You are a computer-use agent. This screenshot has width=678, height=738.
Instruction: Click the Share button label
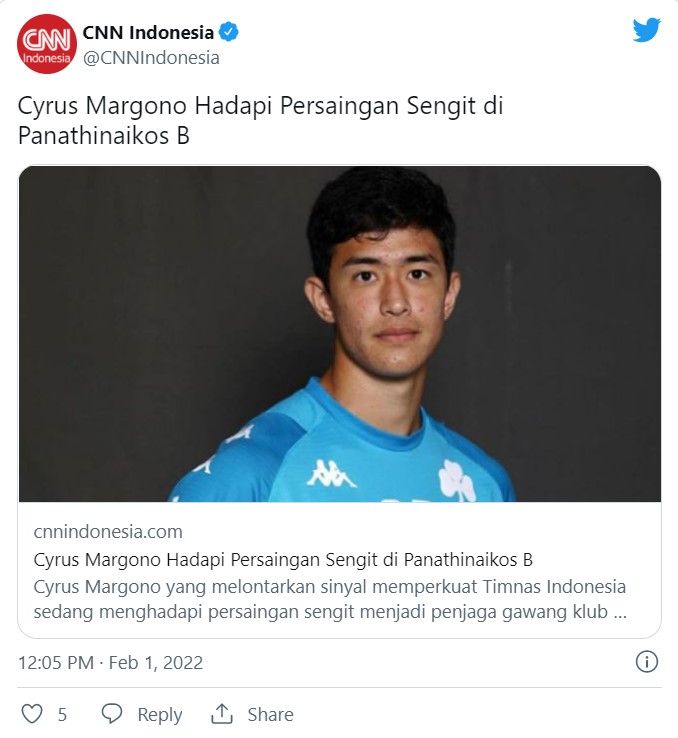271,714
